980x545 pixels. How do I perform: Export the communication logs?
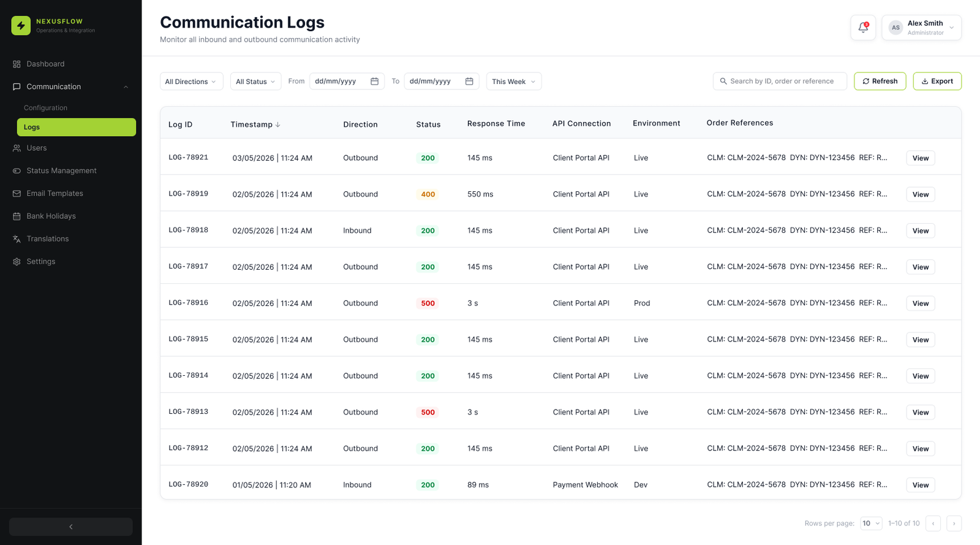pos(937,81)
